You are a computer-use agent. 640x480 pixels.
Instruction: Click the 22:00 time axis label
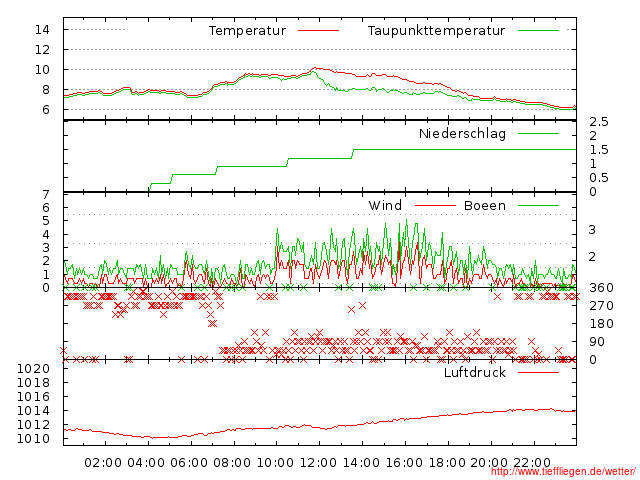point(532,463)
